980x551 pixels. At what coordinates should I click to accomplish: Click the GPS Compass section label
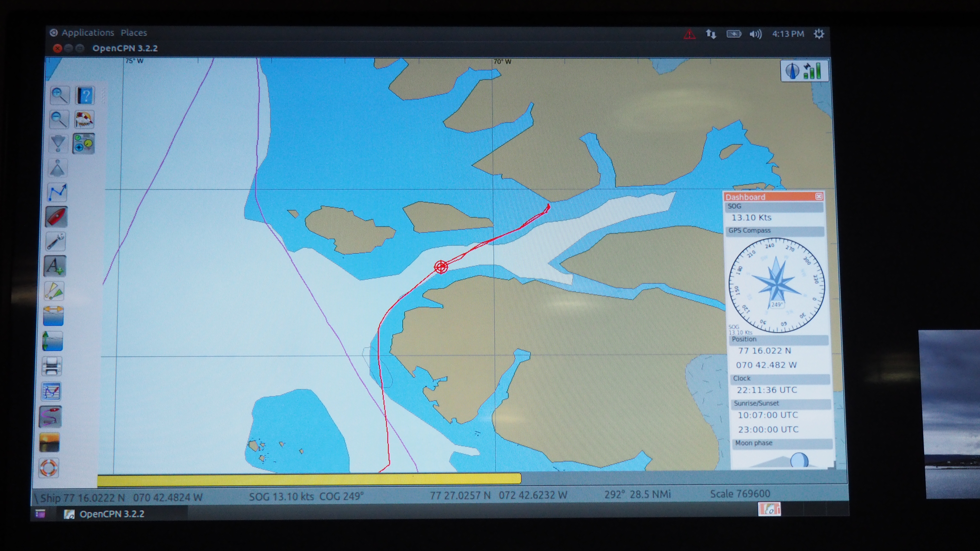(x=749, y=230)
